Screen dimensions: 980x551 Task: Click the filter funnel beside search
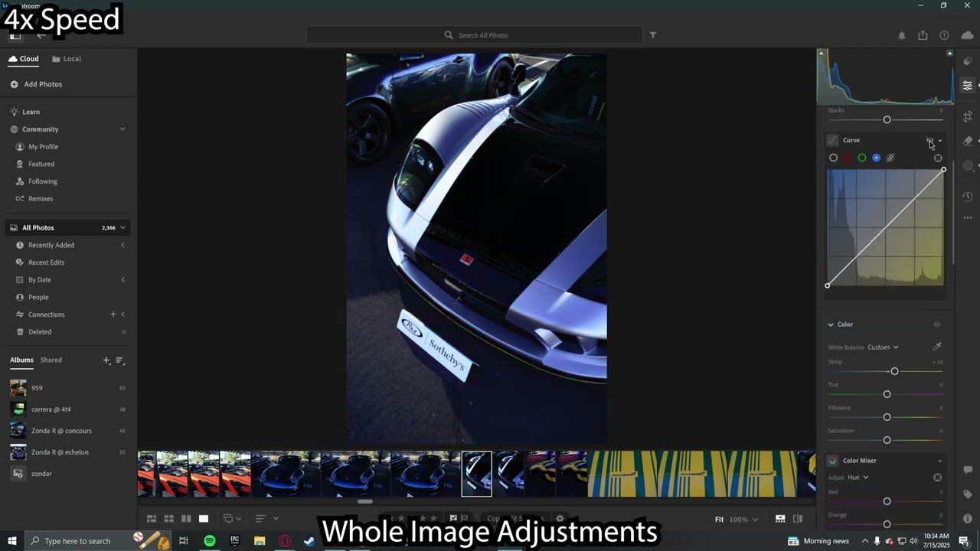[x=653, y=35]
